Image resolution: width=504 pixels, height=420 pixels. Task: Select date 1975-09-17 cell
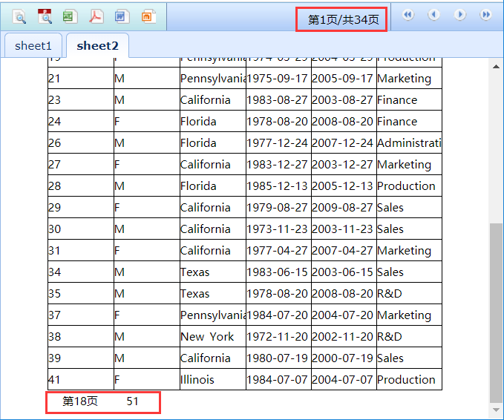click(278, 78)
